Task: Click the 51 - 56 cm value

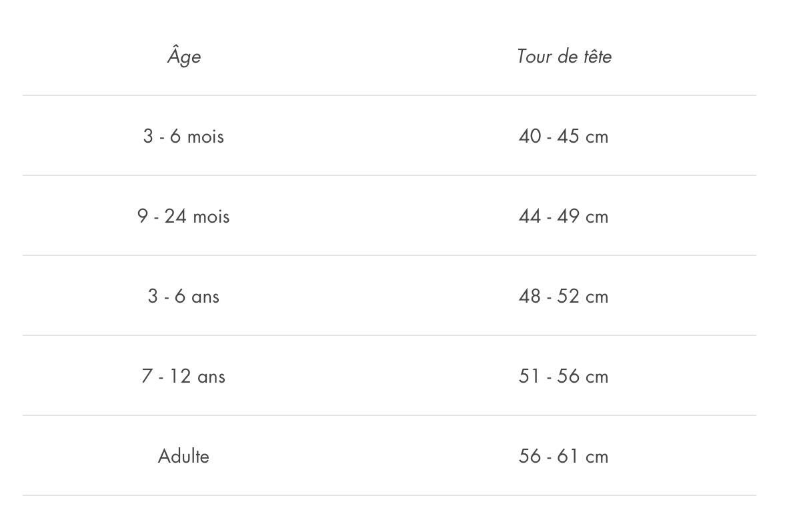Action: (x=564, y=377)
